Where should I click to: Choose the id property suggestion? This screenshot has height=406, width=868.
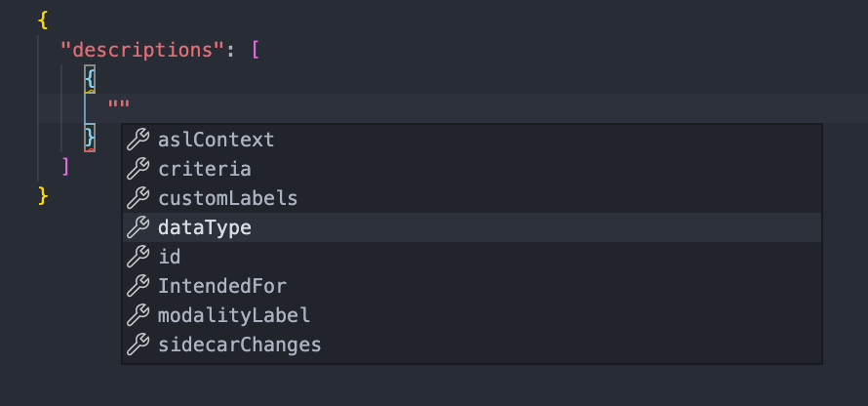169,257
